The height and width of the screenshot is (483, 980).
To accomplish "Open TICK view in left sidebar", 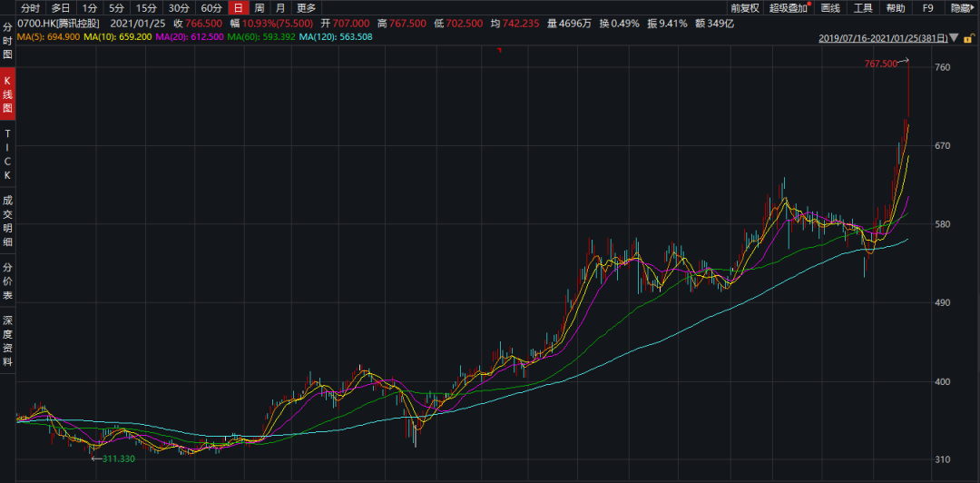I will [7, 154].
